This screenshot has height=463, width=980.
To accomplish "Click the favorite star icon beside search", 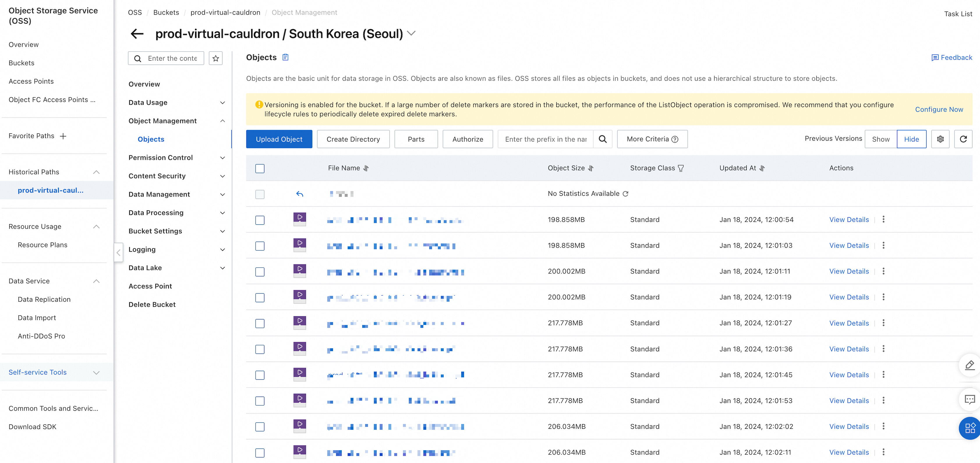I will click(216, 58).
